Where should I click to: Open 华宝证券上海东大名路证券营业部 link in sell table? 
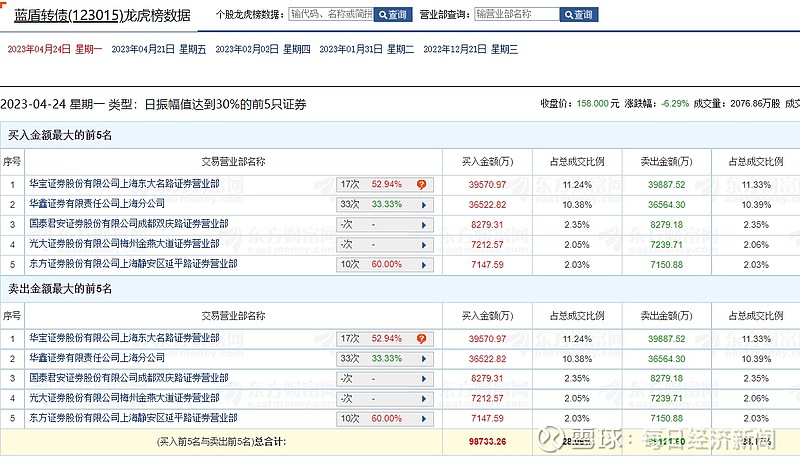pos(124,338)
